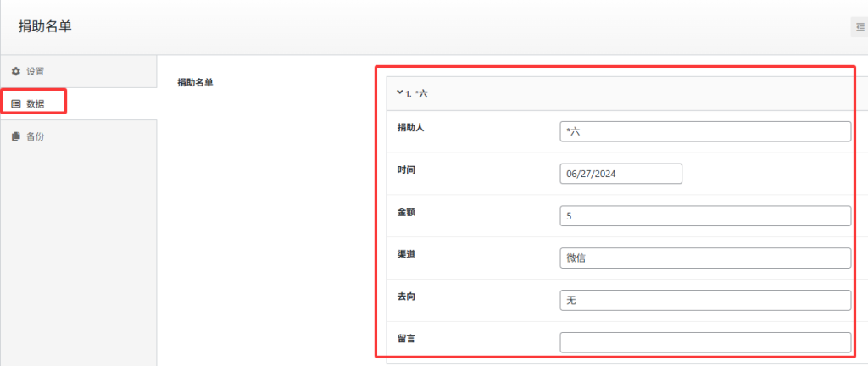Click the 金额 field label

[x=406, y=212]
